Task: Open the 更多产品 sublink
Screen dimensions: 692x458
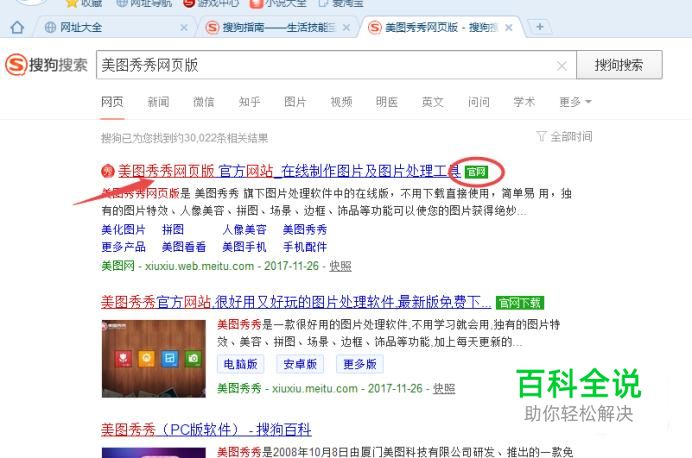Action: coord(124,247)
